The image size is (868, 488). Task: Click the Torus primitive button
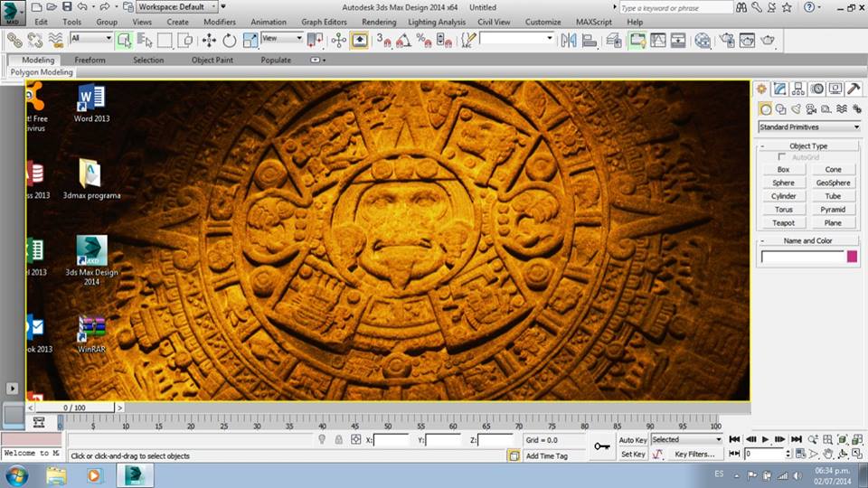pos(783,210)
